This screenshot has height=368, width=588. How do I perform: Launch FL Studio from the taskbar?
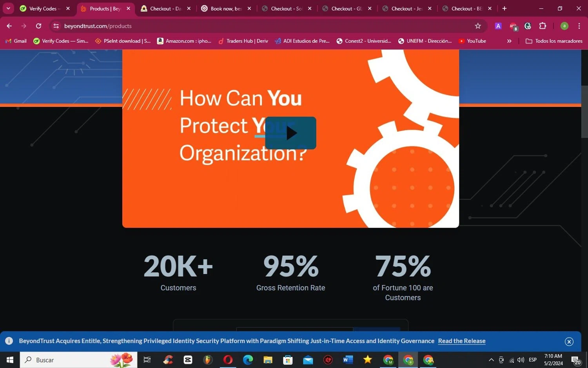[208, 360]
